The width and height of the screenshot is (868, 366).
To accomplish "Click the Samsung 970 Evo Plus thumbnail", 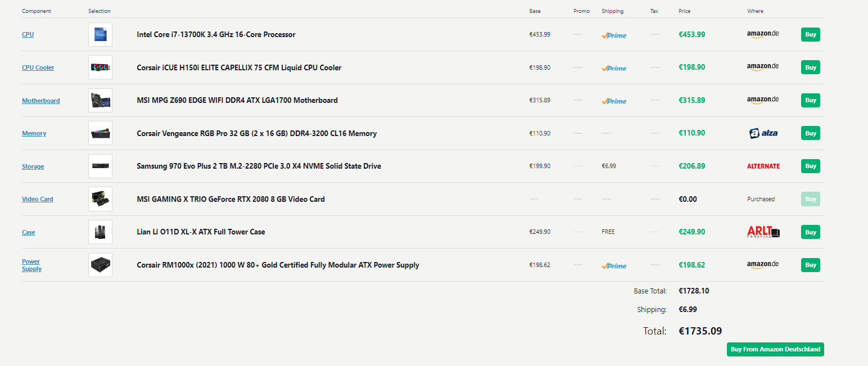I will click(100, 166).
